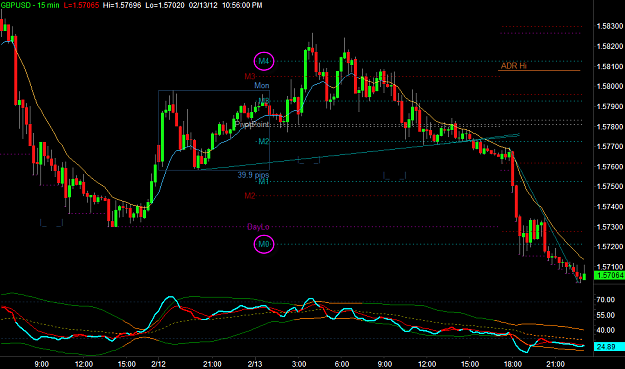
Task: Click 1.57300 on the price axis
Action: point(609,227)
